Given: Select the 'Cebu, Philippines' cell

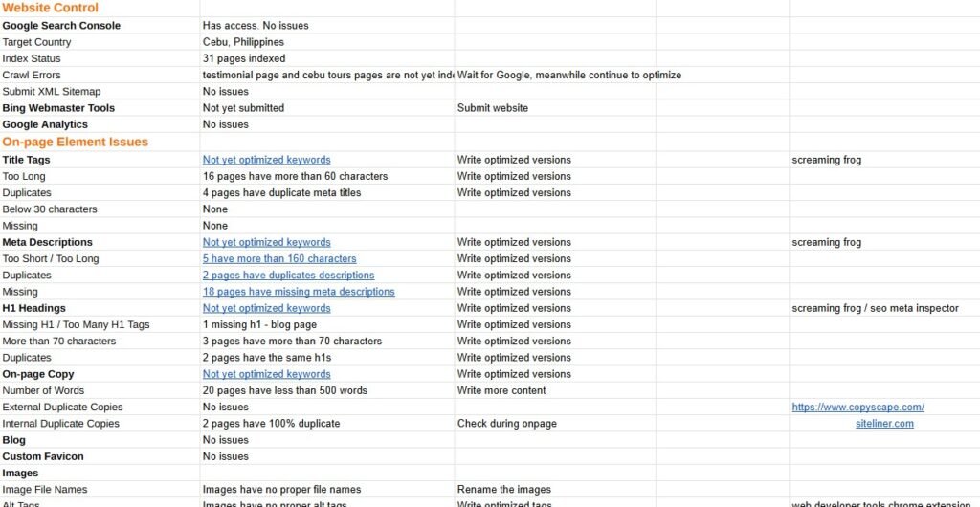Looking at the screenshot, I should click(x=327, y=42).
